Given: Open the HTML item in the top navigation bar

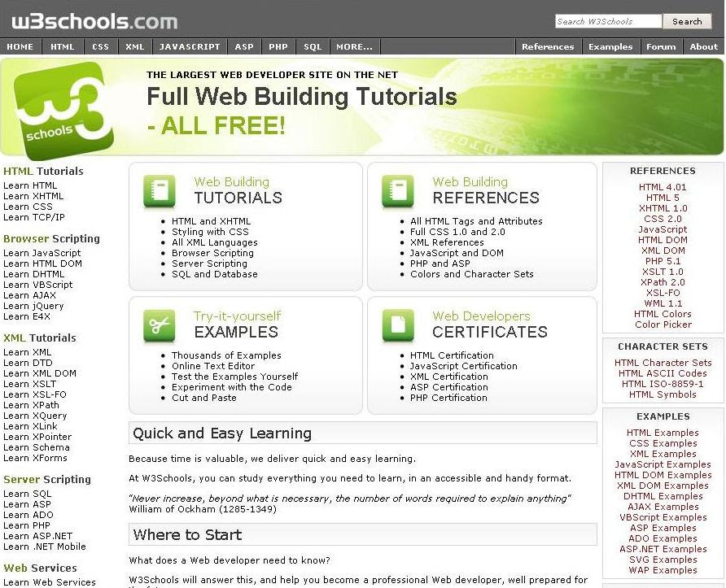Looking at the screenshot, I should pyautogui.click(x=63, y=46).
